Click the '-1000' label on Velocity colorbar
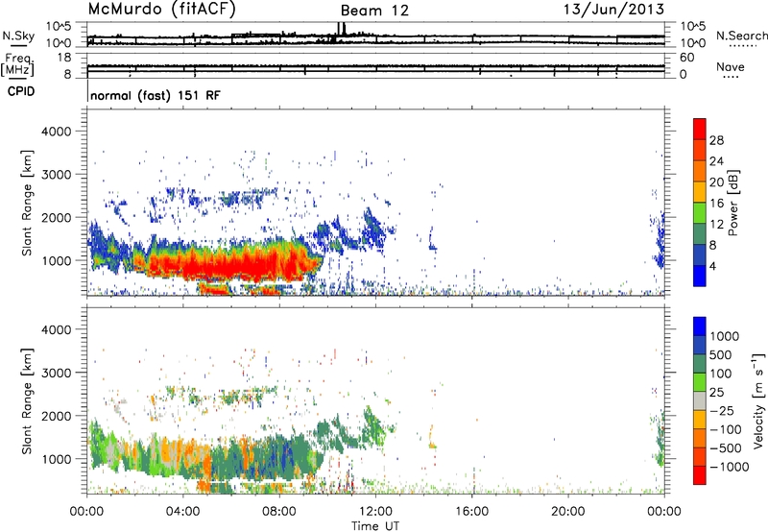Screen dimensions: 768x532 point(729,467)
